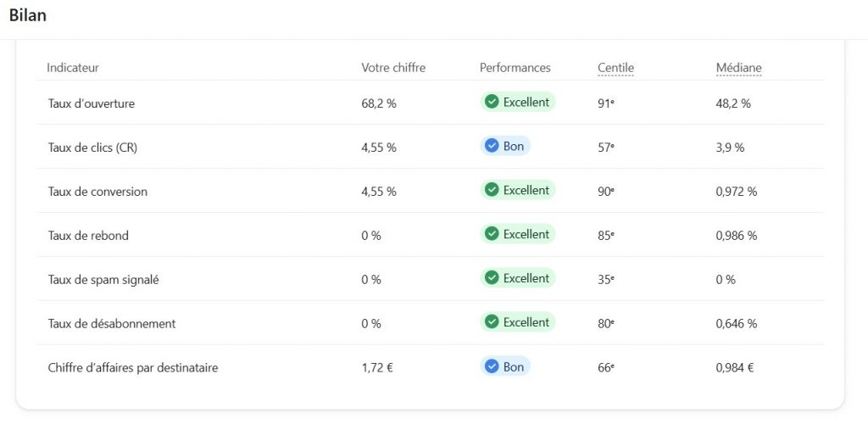Click the green check icon for Taux de rebond
The height and width of the screenshot is (424, 868).
coord(492,235)
